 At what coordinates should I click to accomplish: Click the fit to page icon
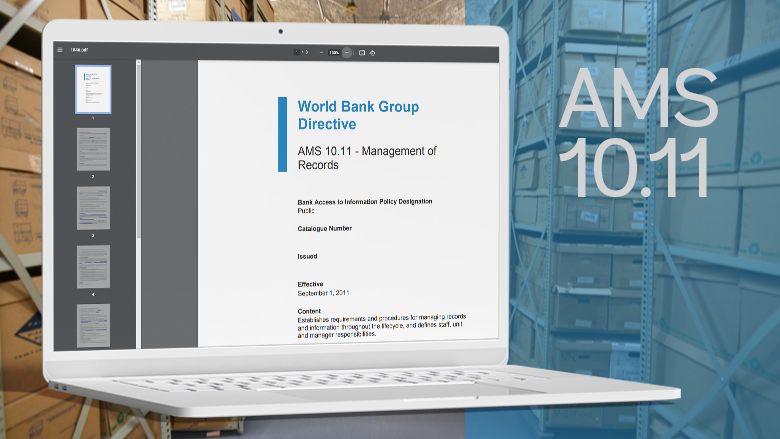pyautogui.click(x=362, y=53)
